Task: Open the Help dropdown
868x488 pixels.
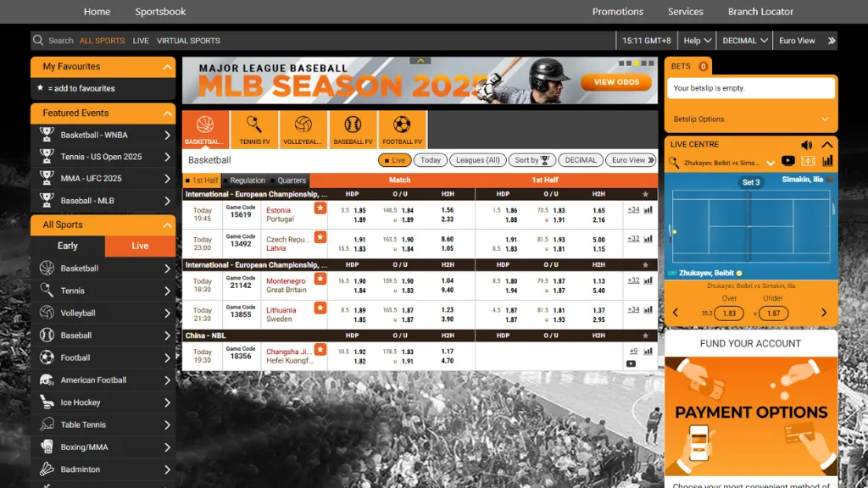Action: pyautogui.click(x=697, y=41)
